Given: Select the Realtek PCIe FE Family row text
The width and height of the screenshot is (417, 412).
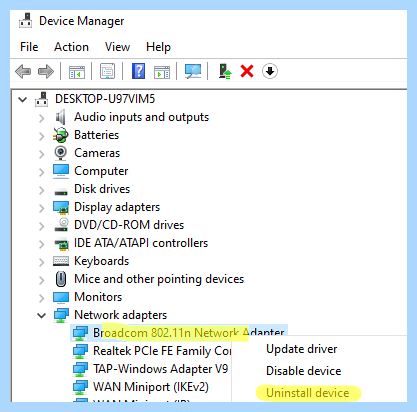Looking at the screenshot, I should pos(162,351).
